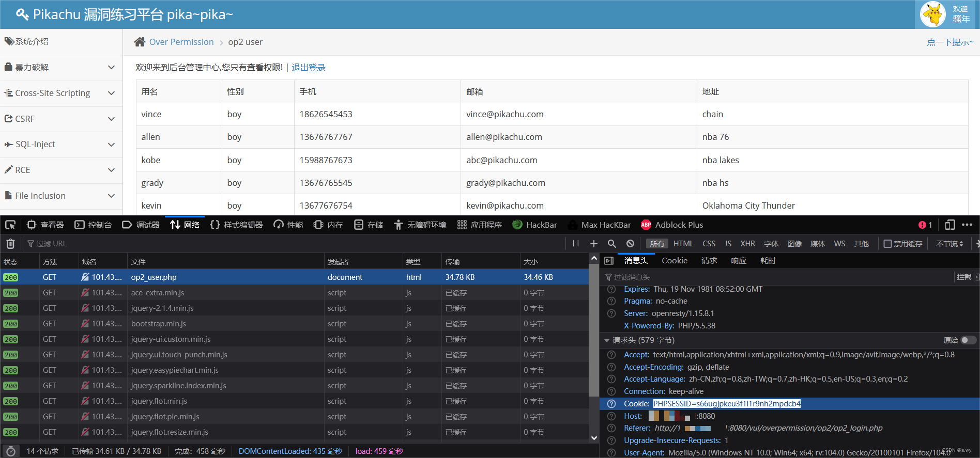Click the 退出登录 logout link
This screenshot has height=458, width=980.
[309, 68]
